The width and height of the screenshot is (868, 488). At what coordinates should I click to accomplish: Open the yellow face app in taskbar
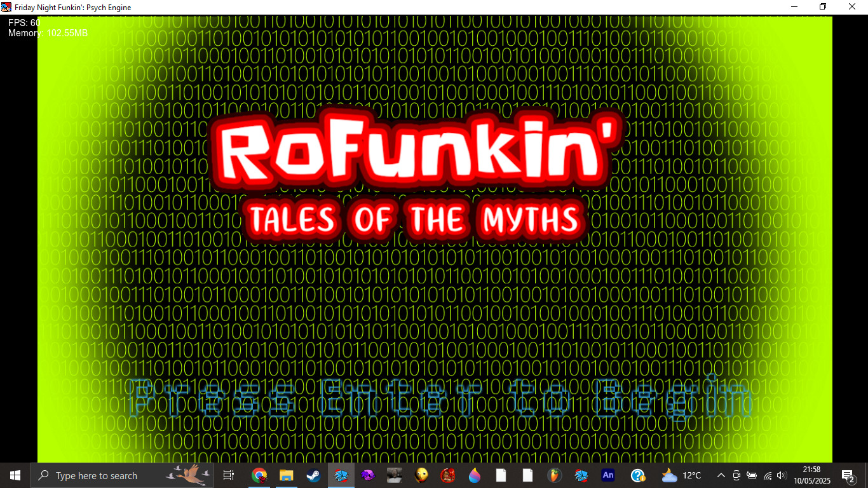point(421,475)
